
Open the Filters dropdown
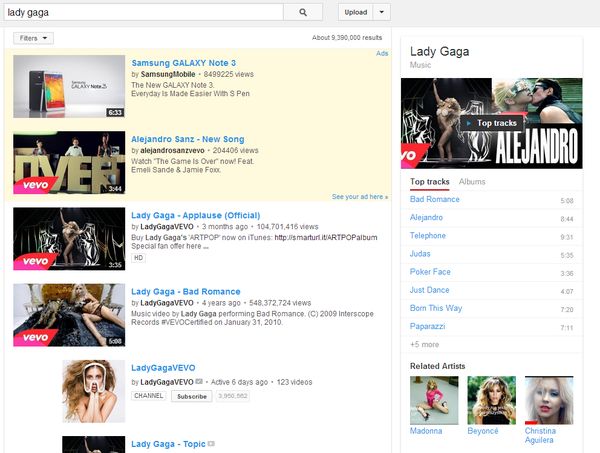(x=33, y=38)
